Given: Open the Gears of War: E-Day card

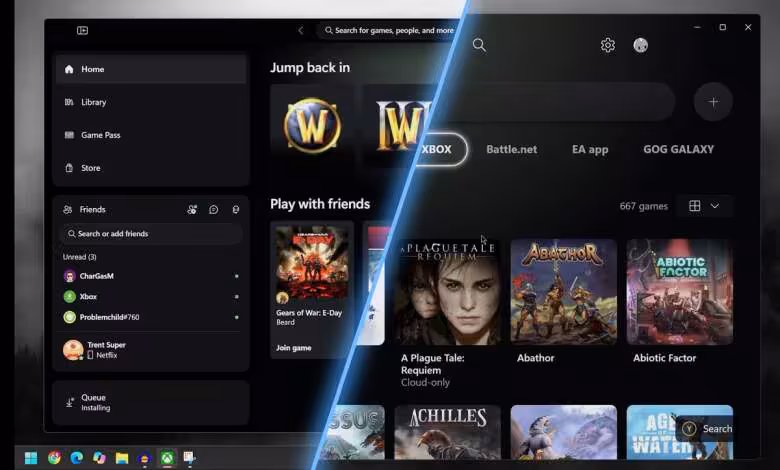Looking at the screenshot, I should point(312,289).
